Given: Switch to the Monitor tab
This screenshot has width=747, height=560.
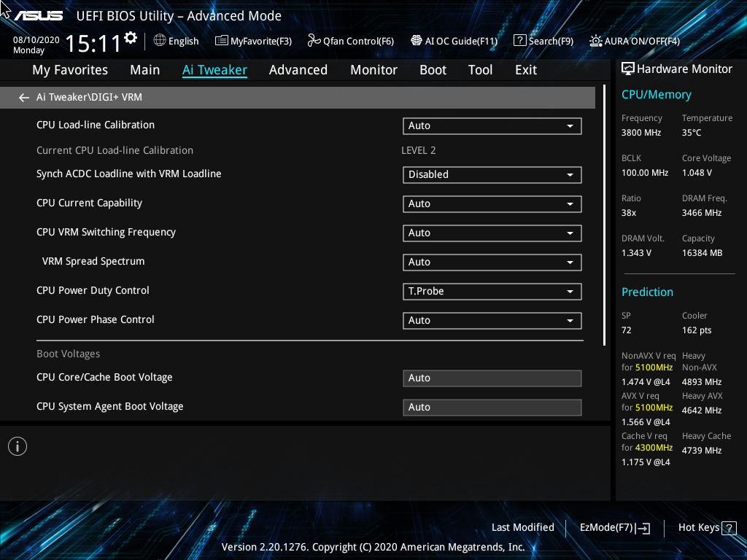Looking at the screenshot, I should [373, 69].
